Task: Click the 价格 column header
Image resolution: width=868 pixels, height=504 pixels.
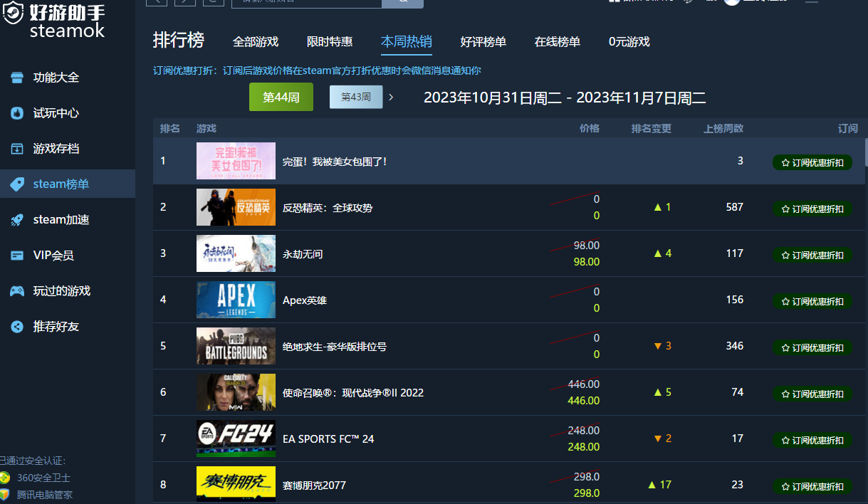Action: point(590,129)
